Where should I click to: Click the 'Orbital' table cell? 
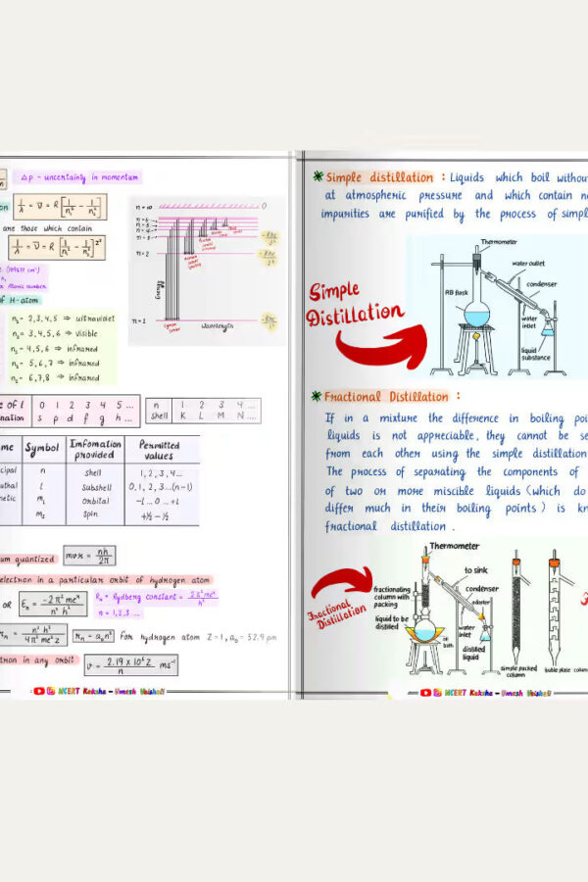(x=96, y=501)
